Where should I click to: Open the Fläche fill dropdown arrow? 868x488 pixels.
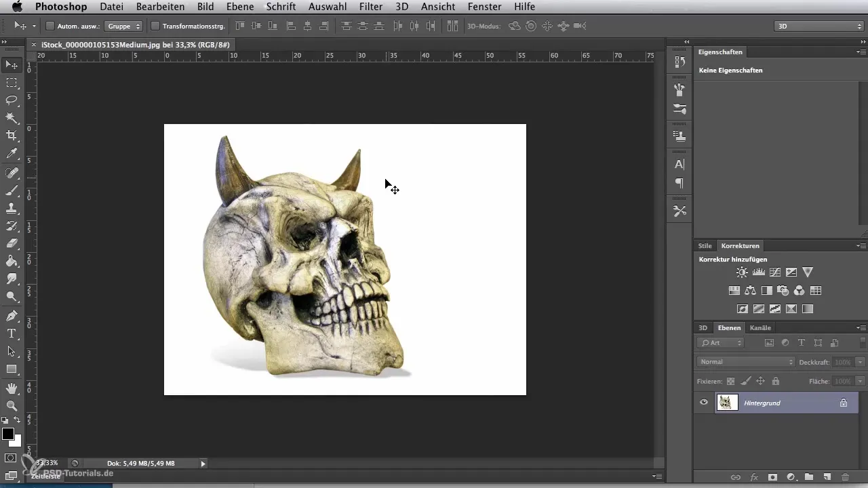click(861, 382)
